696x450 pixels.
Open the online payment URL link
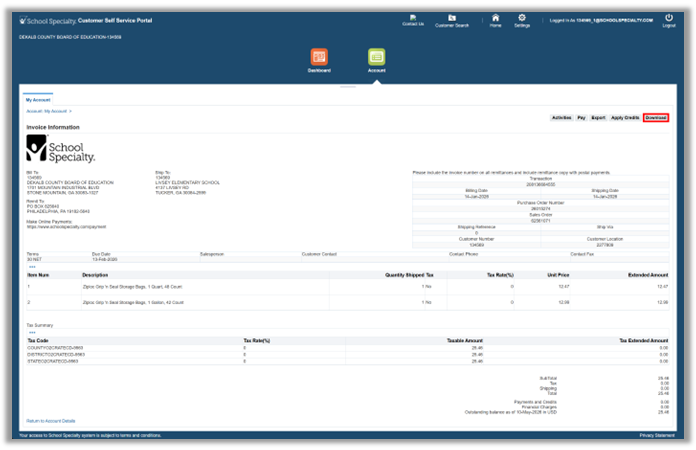(66, 227)
